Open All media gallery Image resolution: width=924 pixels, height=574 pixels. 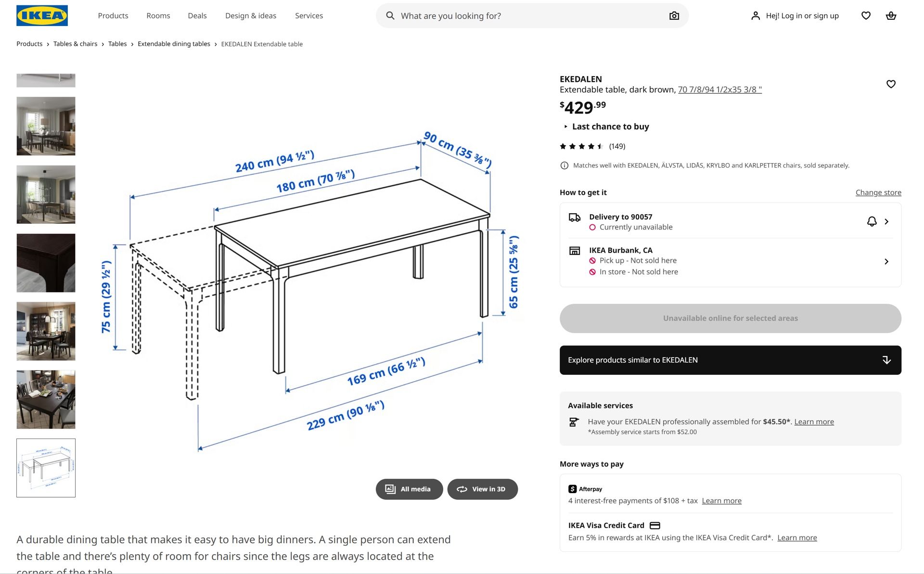tap(409, 489)
